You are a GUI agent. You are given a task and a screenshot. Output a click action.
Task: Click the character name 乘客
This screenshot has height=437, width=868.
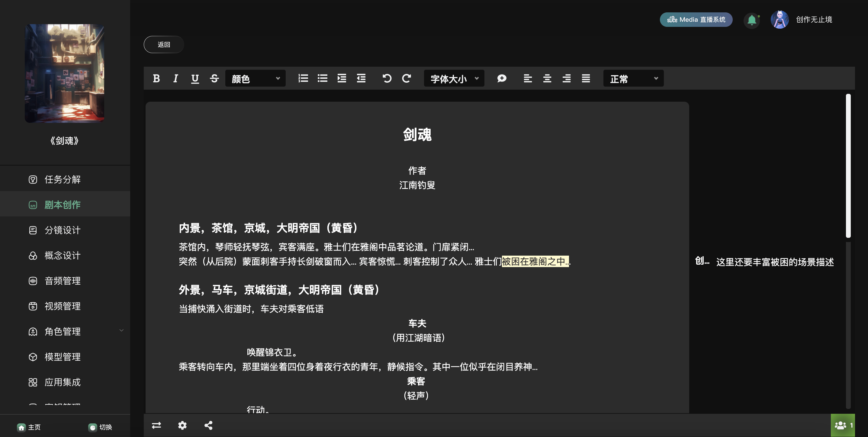(416, 381)
